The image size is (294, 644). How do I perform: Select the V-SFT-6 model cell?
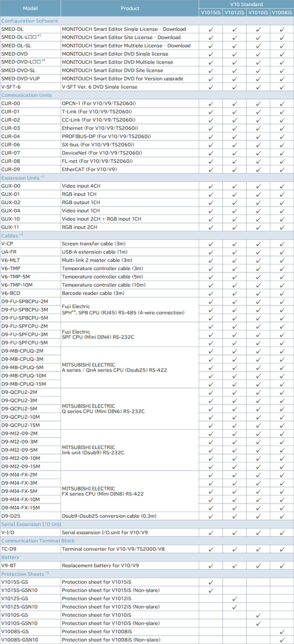(x=30, y=87)
